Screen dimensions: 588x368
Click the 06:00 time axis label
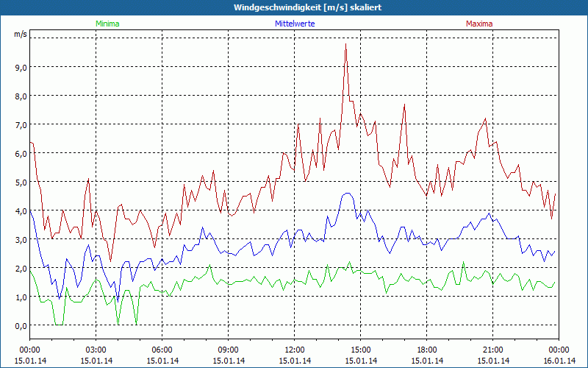coord(162,350)
